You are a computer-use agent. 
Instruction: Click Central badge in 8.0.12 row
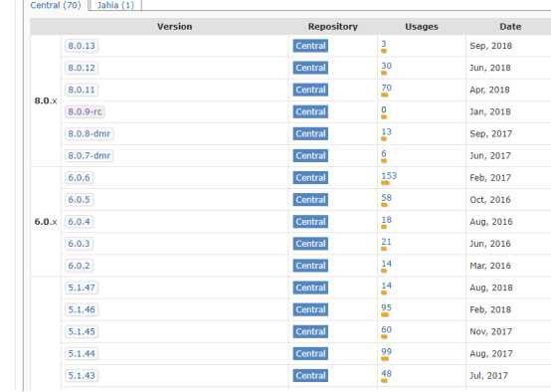(310, 68)
